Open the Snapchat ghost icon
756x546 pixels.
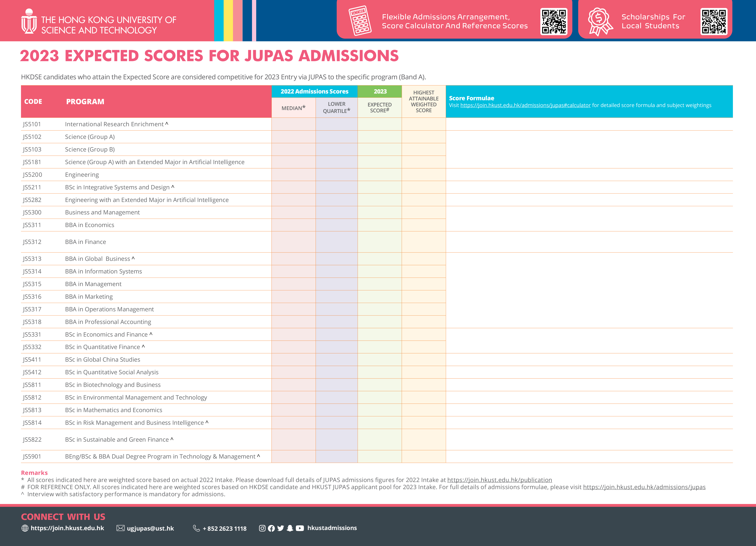pos(290,528)
